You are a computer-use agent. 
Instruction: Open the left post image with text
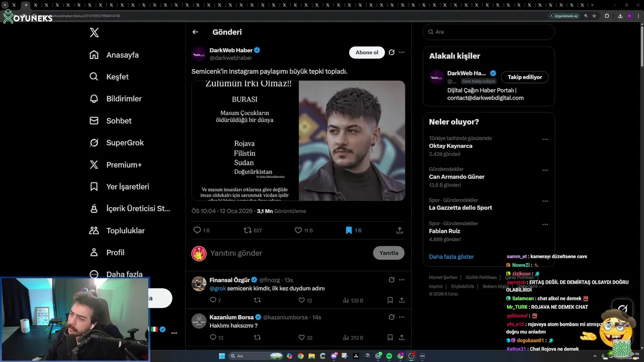245,141
